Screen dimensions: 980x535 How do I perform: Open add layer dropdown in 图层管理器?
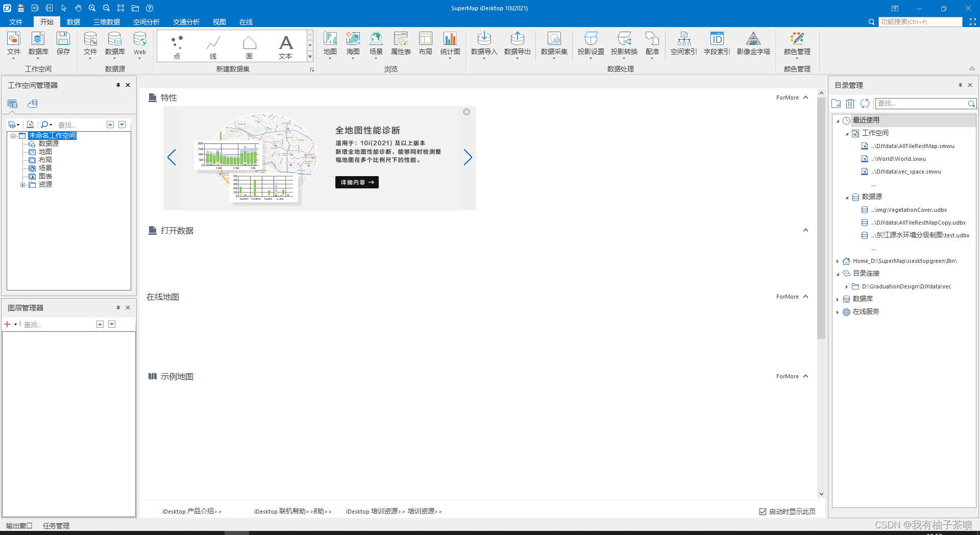(x=16, y=325)
